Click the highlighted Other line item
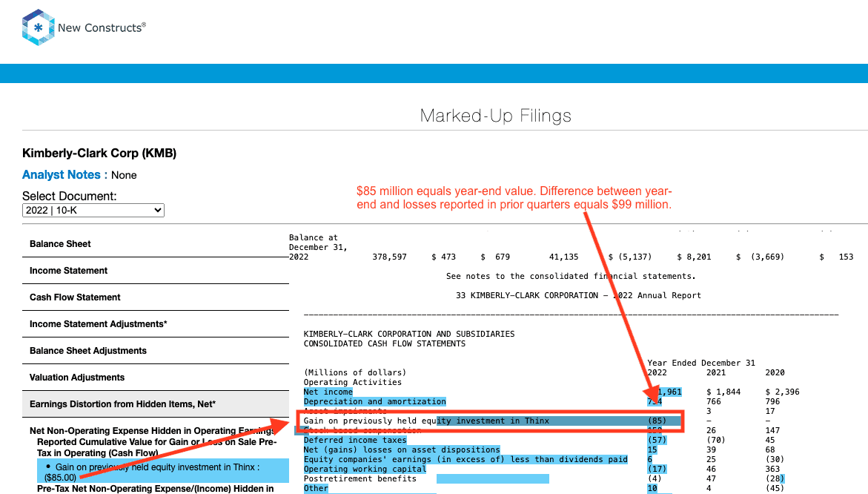The height and width of the screenshot is (494, 868). [316, 489]
